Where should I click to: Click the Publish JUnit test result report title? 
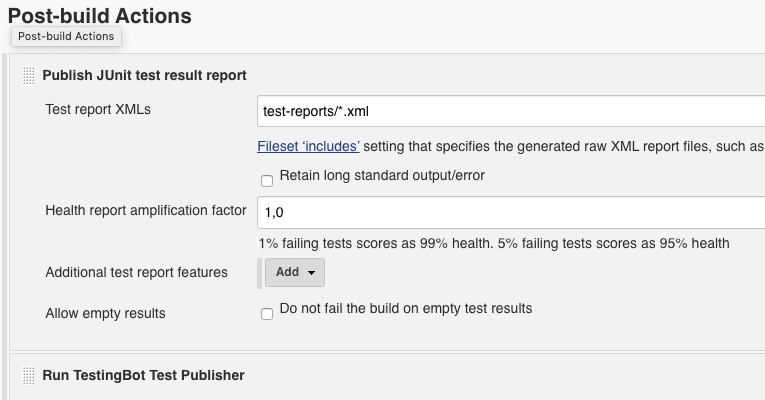(144, 76)
